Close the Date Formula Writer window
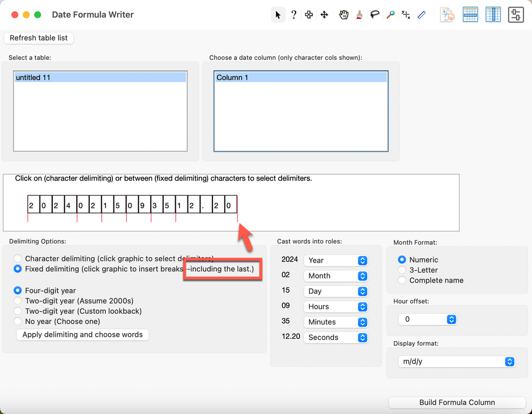Image resolution: width=532 pixels, height=414 pixels. click(x=14, y=14)
